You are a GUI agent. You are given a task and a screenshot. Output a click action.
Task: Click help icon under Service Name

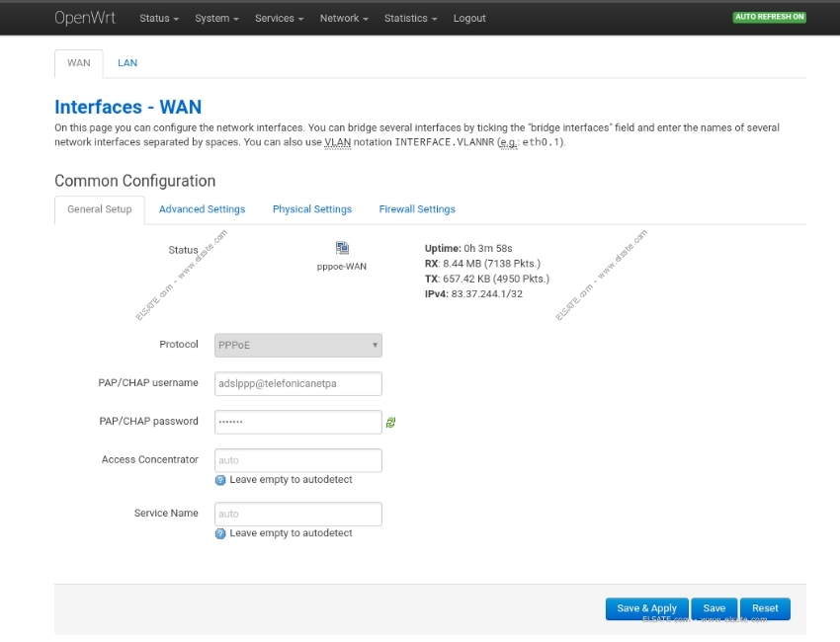(x=220, y=533)
